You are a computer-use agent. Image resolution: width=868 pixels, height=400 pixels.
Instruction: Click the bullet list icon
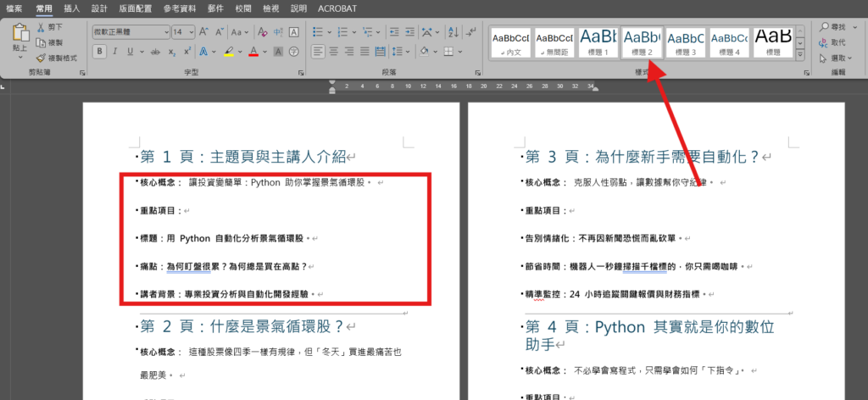pyautogui.click(x=318, y=32)
